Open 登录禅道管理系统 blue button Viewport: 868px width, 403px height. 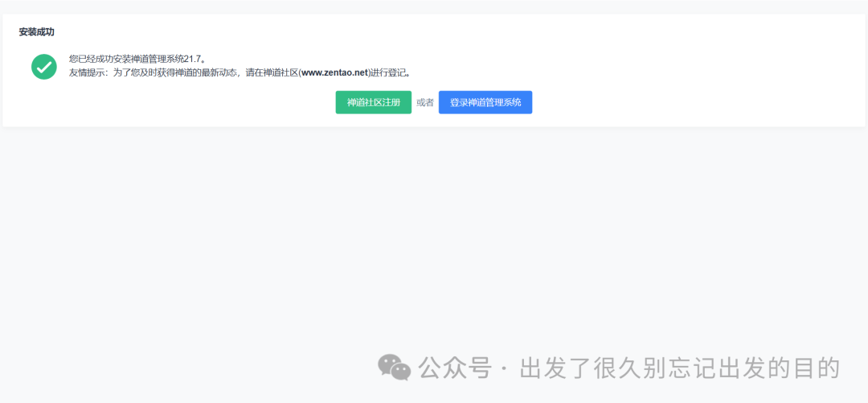coord(485,102)
